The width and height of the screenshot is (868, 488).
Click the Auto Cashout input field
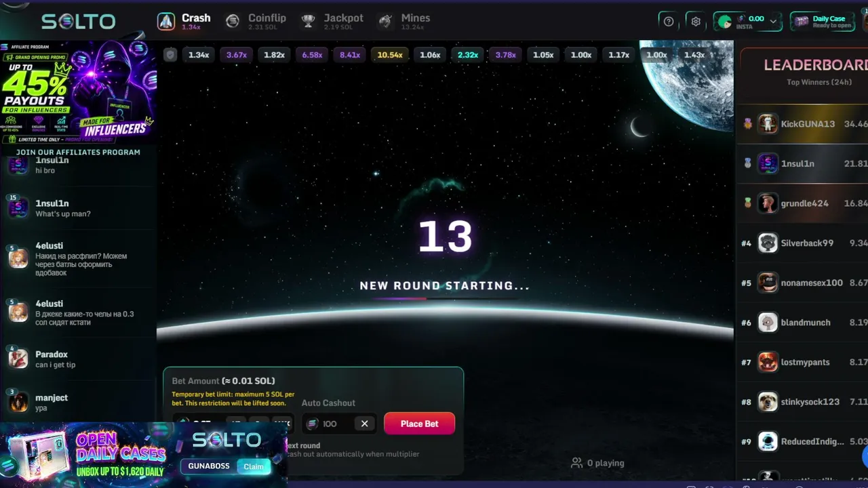tap(339, 424)
